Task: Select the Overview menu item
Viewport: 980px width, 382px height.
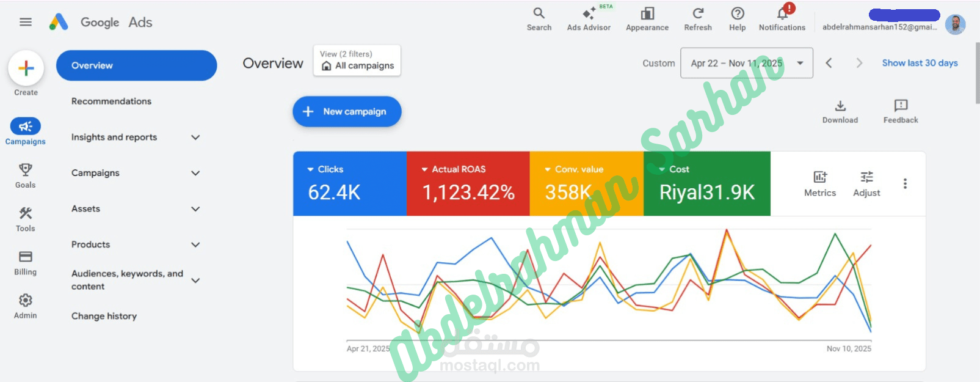Action: tap(137, 65)
